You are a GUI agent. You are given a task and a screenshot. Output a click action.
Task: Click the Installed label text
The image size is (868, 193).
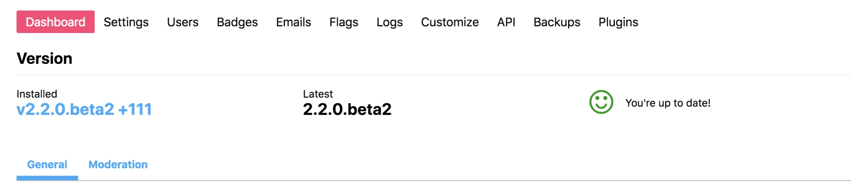coord(37,94)
